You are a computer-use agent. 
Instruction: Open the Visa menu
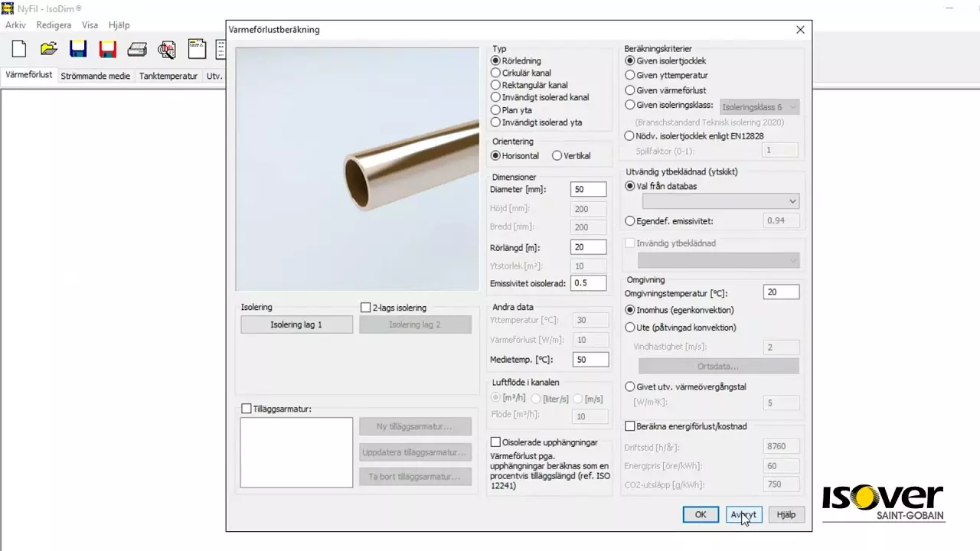(x=90, y=25)
